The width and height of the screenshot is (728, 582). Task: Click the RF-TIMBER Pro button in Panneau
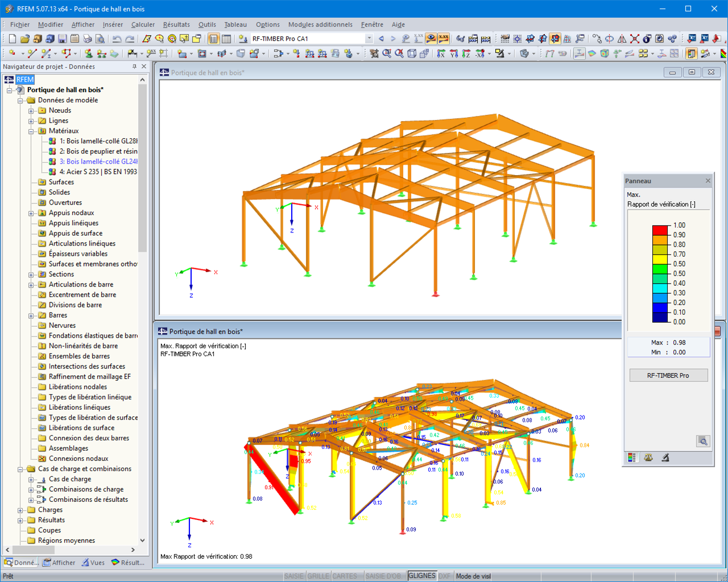point(668,375)
